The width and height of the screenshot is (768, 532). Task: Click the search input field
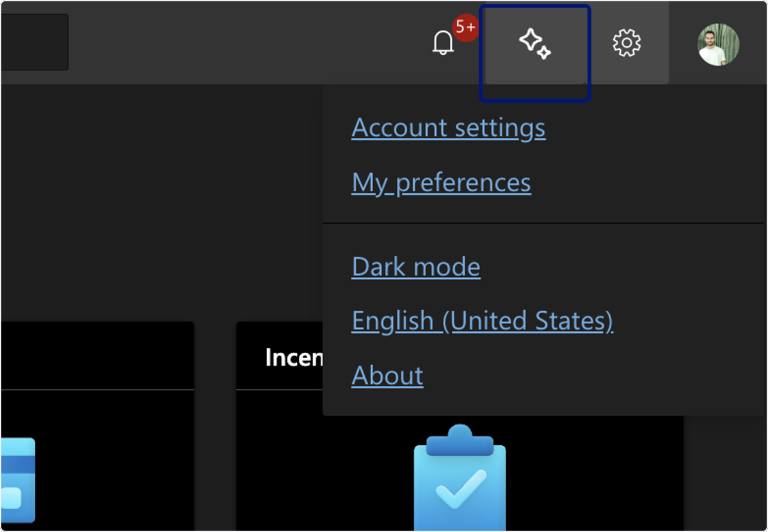tap(34, 42)
